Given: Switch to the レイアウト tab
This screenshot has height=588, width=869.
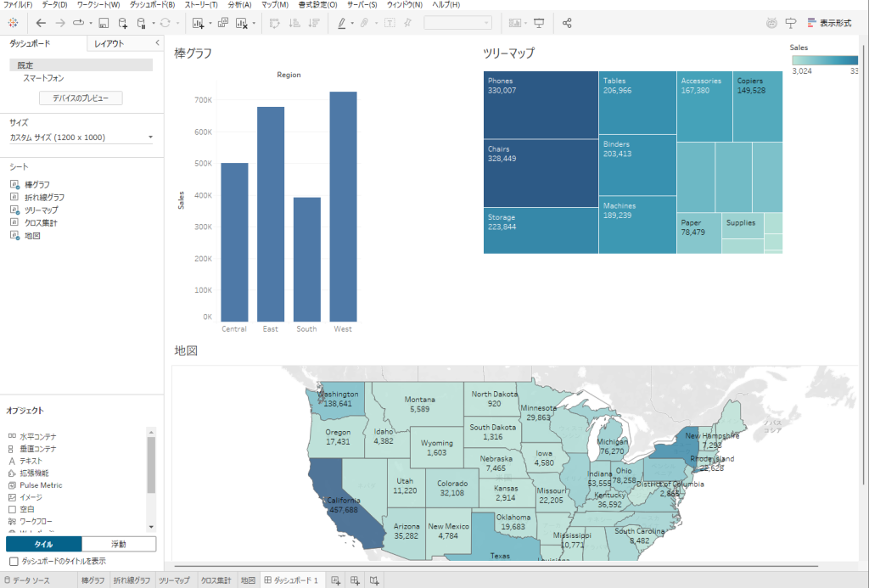Looking at the screenshot, I should [x=109, y=43].
